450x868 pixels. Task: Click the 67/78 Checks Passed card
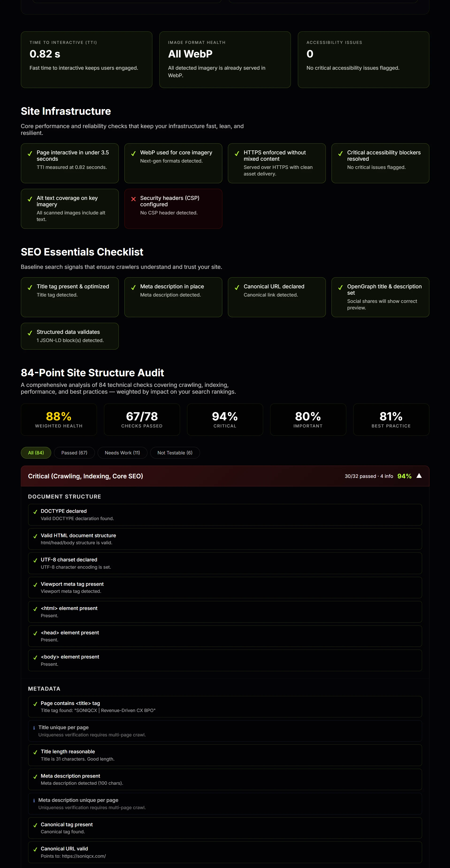click(x=142, y=419)
